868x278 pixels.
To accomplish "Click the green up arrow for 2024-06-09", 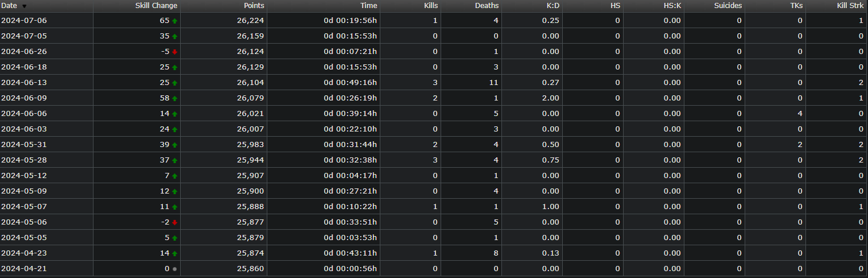I will click(174, 98).
